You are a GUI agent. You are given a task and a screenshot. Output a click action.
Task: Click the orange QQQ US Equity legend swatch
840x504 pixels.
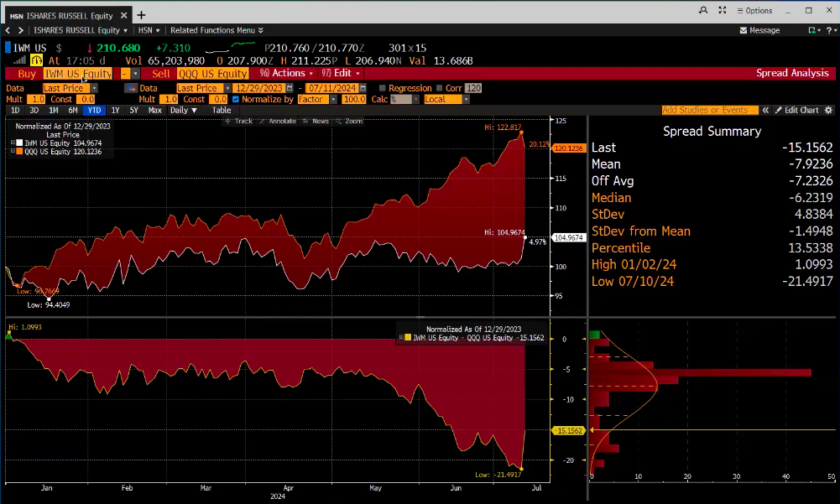18,152
